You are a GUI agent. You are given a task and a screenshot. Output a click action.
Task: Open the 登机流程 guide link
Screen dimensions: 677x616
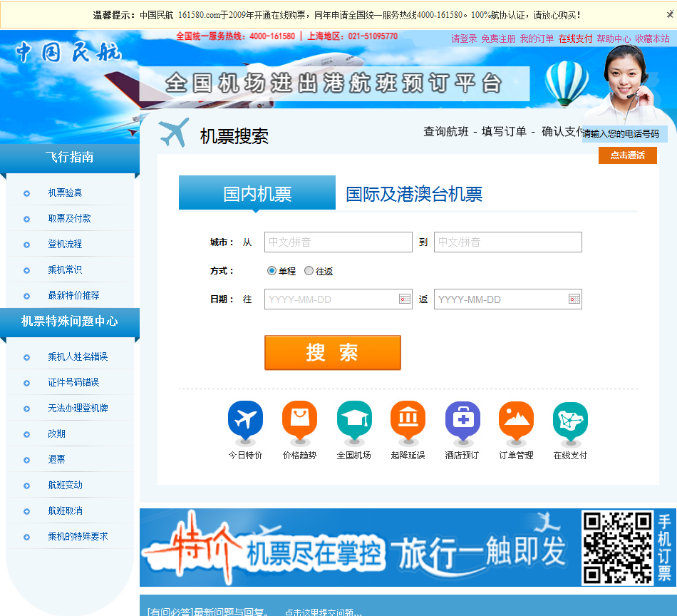coord(65,244)
